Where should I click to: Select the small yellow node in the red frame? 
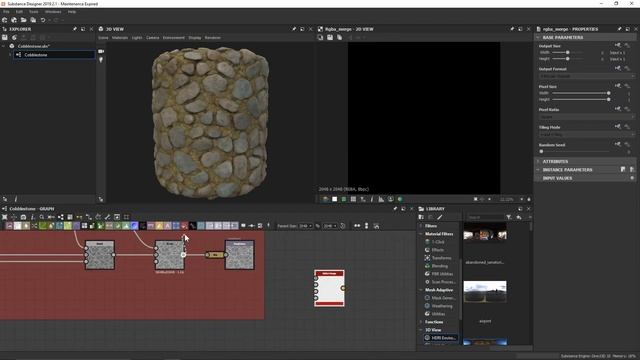[x=215, y=255]
